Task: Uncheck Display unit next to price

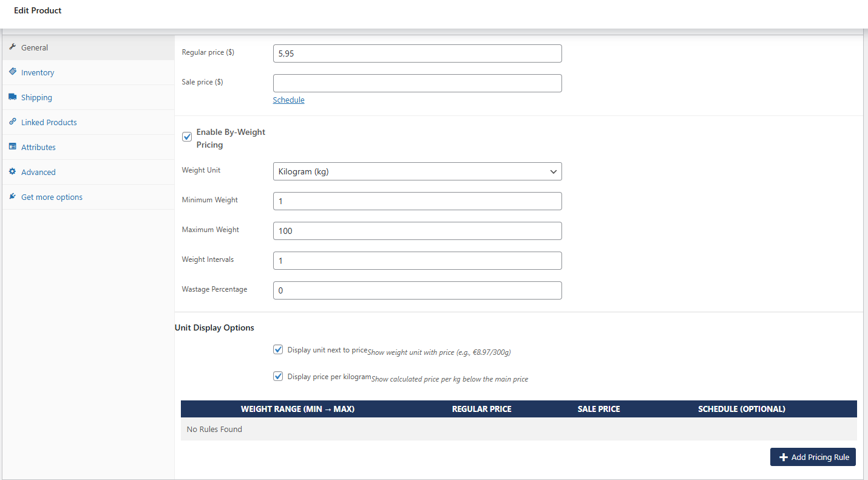Action: [278, 349]
